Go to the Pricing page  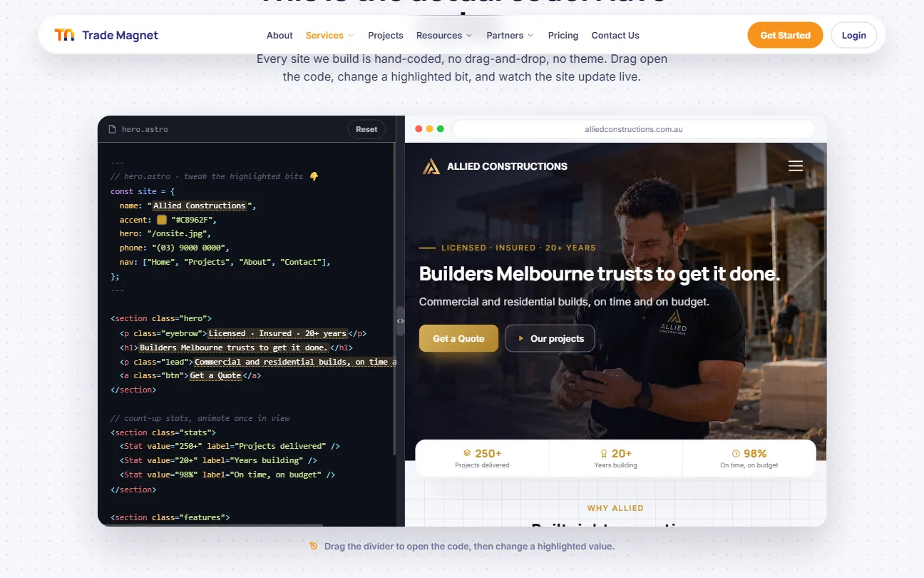pos(563,35)
